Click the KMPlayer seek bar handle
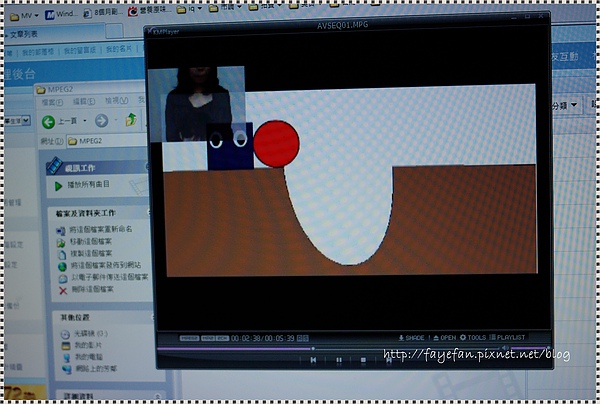600x404 pixels. [313, 349]
